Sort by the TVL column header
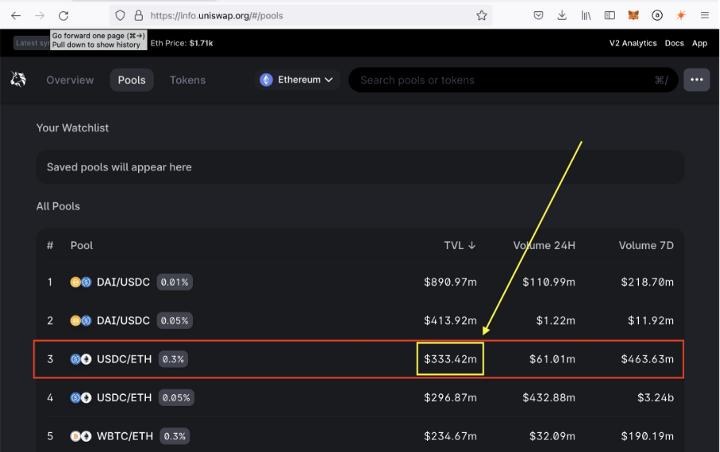 click(459, 245)
